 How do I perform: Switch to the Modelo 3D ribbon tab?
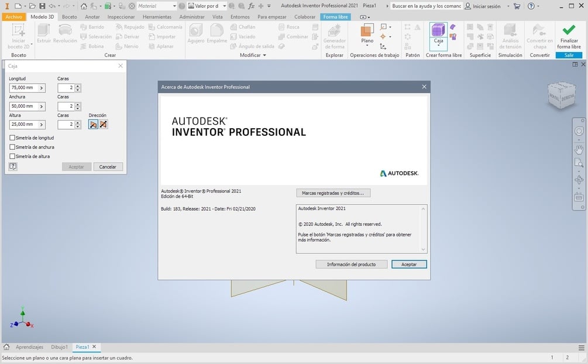pyautogui.click(x=42, y=17)
